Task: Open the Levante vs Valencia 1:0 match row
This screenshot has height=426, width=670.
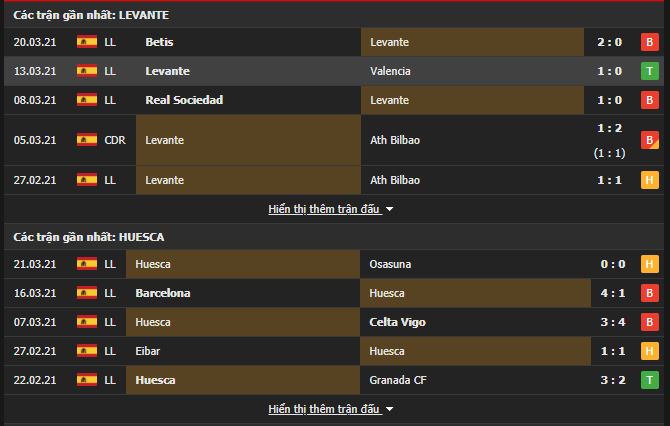Action: point(334,71)
